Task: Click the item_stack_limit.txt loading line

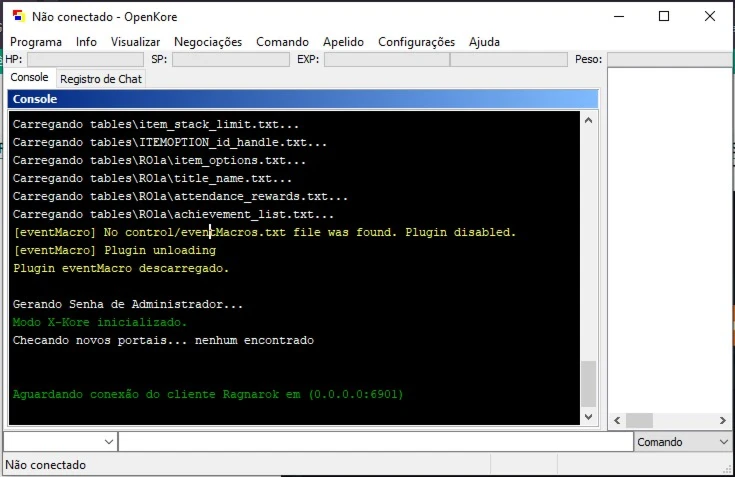Action: 156,125
